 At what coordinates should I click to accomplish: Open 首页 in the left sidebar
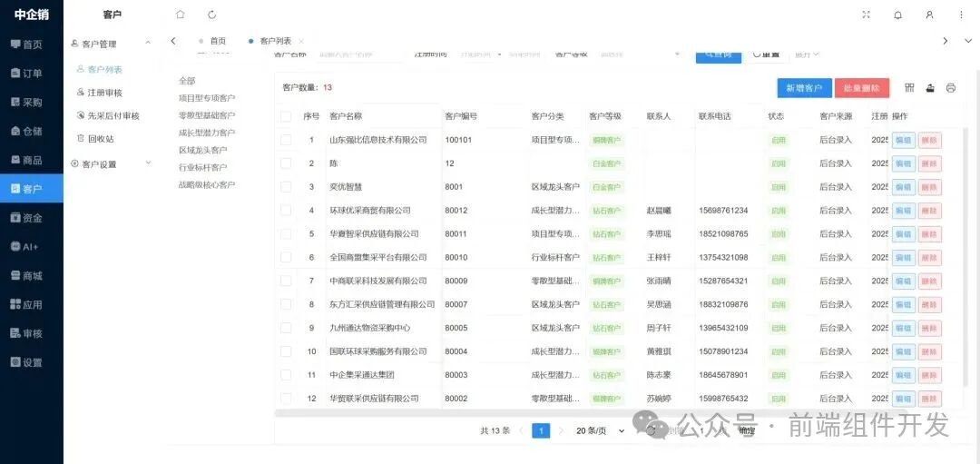pyautogui.click(x=31, y=44)
